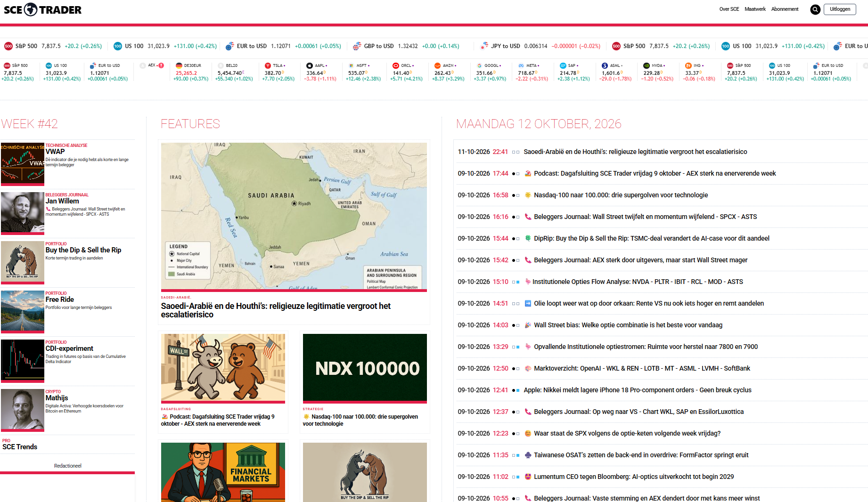Open the 11:02 Lumentum CEO Bloomberg headline
The height and width of the screenshot is (502, 868).
click(x=634, y=477)
